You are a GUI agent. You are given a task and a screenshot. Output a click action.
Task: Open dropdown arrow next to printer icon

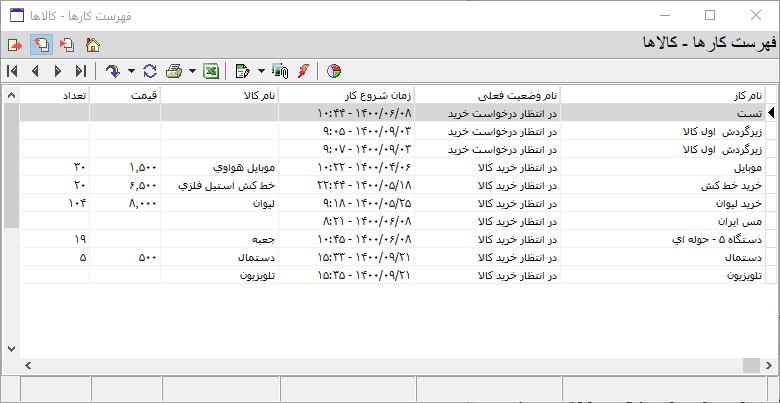(191, 71)
